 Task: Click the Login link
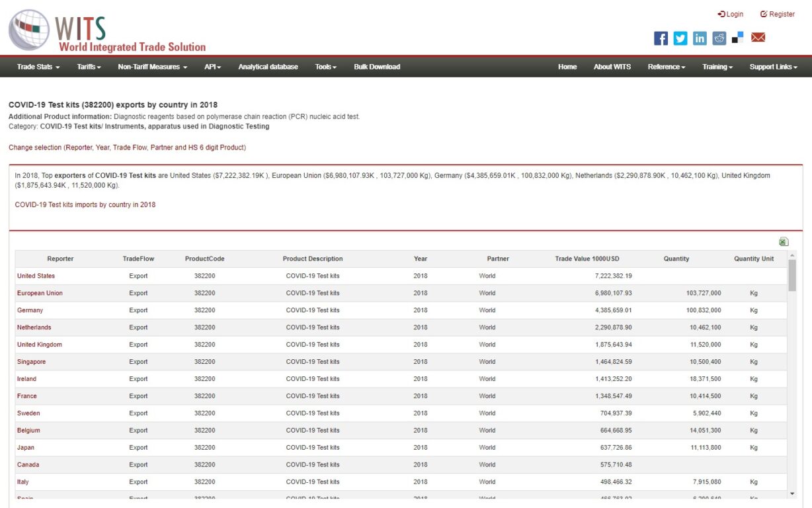pyautogui.click(x=731, y=14)
